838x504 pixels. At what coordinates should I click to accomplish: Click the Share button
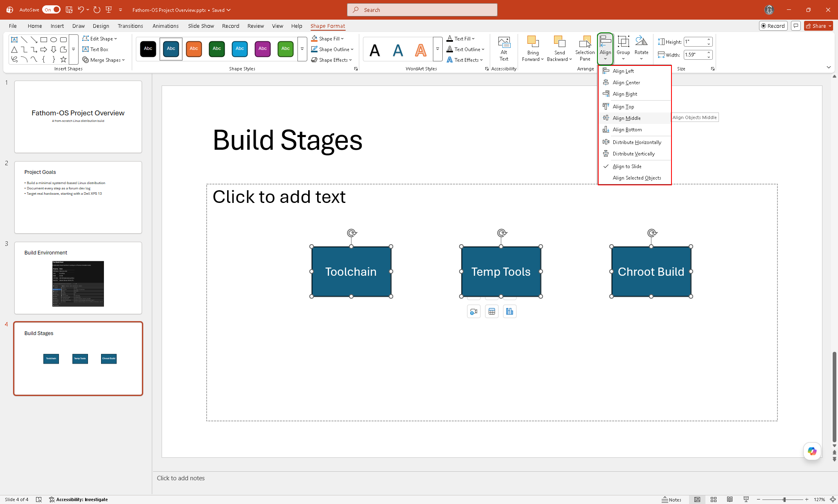click(x=818, y=26)
